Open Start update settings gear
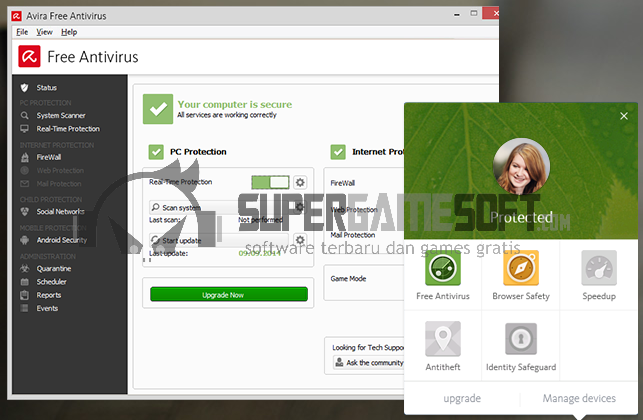This screenshot has width=643, height=420. (300, 240)
